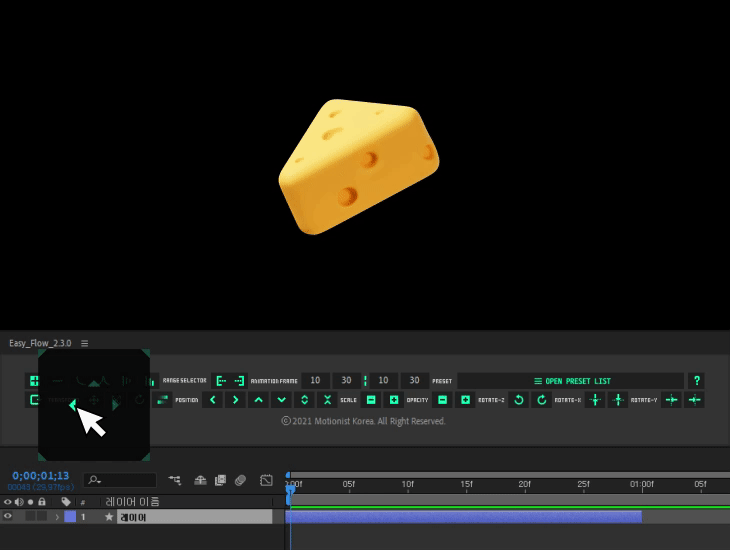The width and height of the screenshot is (730, 550).
Task: Click the Rotate-Z clockwise icon
Action: pyautogui.click(x=541, y=400)
